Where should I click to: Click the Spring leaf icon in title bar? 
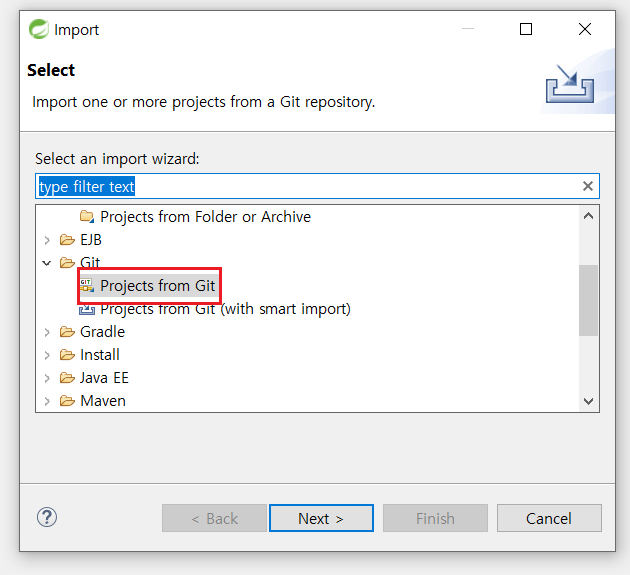39,29
